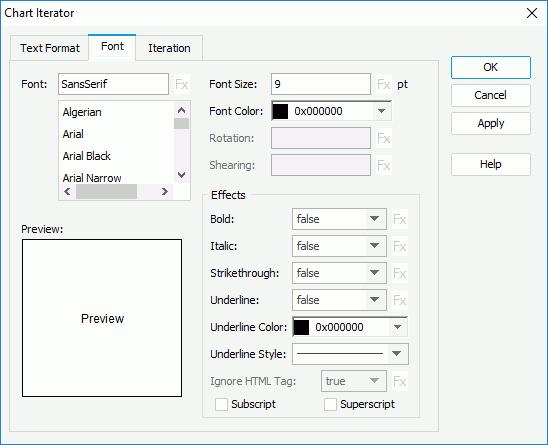548x445 pixels.
Task: Click the Cancel button
Action: [491, 95]
